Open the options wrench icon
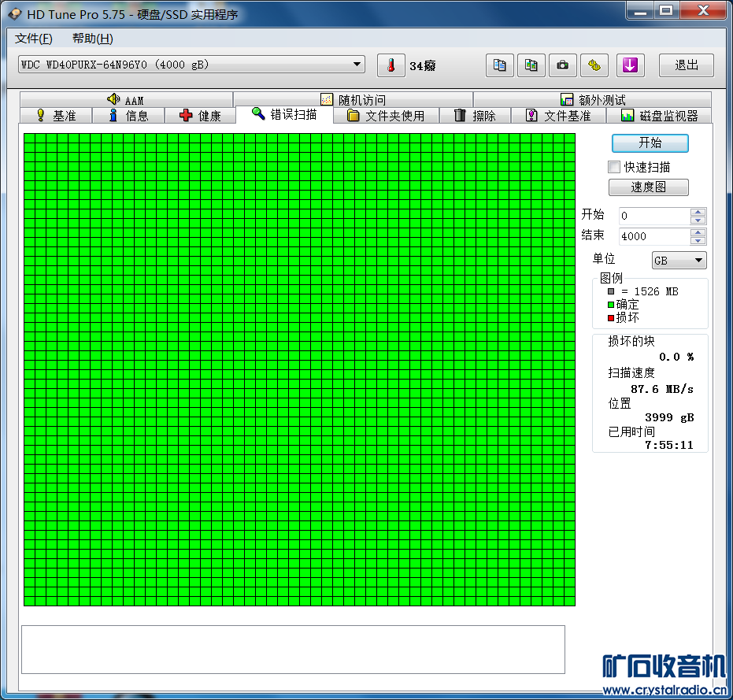 (594, 65)
